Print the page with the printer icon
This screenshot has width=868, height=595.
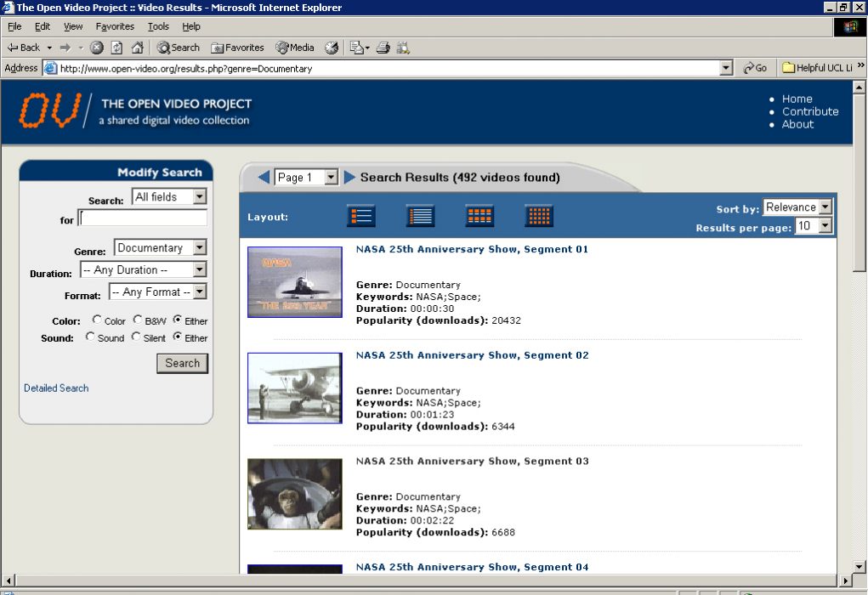point(383,48)
